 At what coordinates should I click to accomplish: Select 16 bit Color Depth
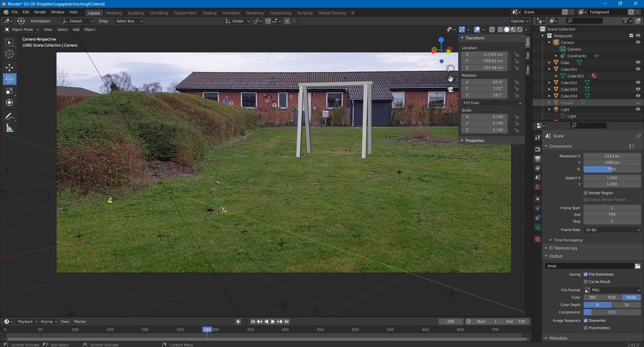pos(627,305)
